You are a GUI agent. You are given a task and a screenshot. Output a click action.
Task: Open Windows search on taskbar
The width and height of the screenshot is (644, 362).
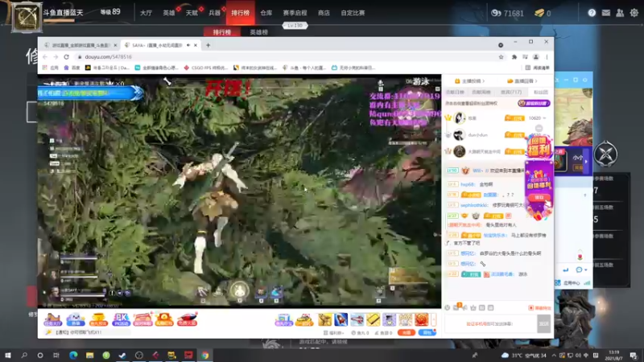(24, 355)
